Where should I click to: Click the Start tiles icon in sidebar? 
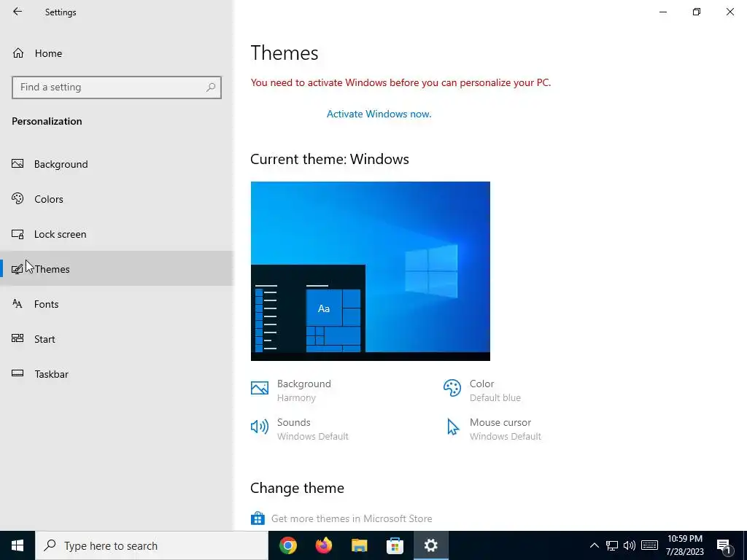click(x=18, y=338)
